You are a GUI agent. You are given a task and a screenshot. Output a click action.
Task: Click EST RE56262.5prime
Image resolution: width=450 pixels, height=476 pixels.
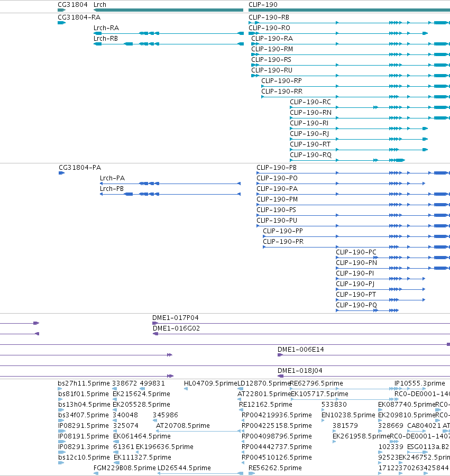275,468
